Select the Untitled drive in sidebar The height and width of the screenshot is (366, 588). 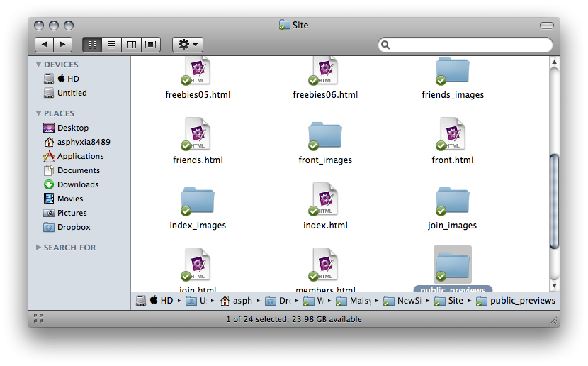(x=65, y=93)
